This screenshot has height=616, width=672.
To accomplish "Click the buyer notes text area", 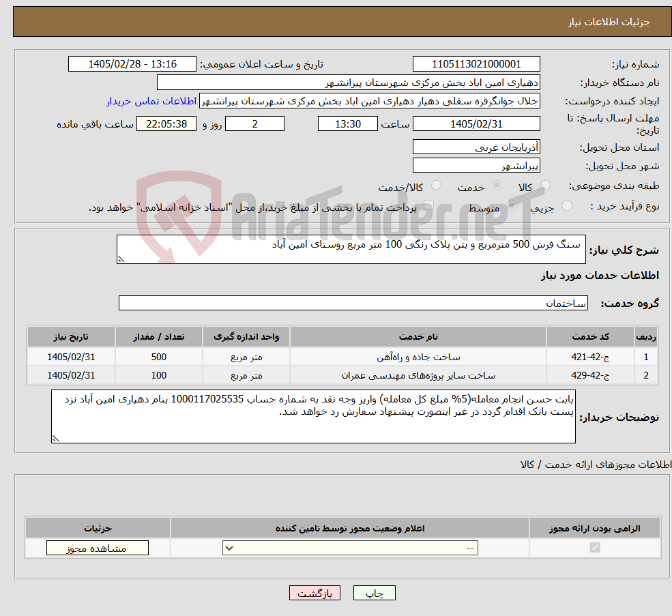I will click(313, 416).
